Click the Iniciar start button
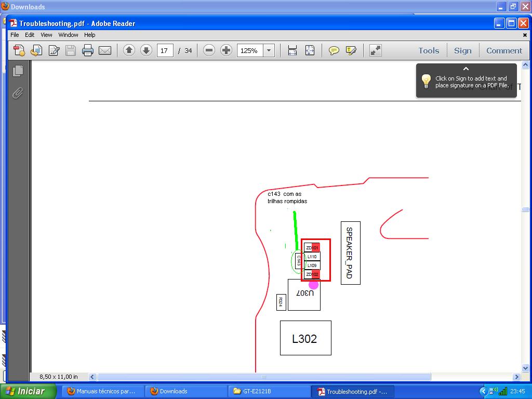 pyautogui.click(x=28, y=391)
